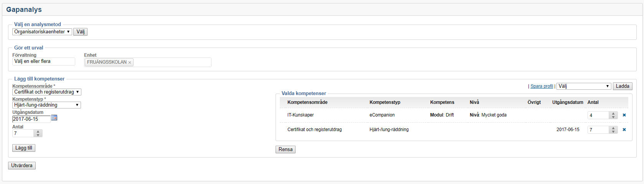Remove FRUÄNGSSKOLAN tag from Enhet field
Screen dimensions: 644x184
tap(130, 62)
